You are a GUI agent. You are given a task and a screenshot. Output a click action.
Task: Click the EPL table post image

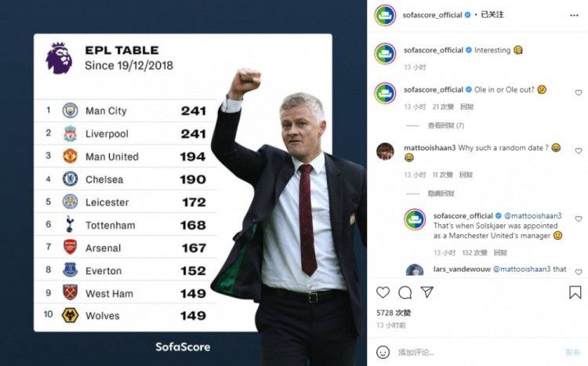coord(183,183)
